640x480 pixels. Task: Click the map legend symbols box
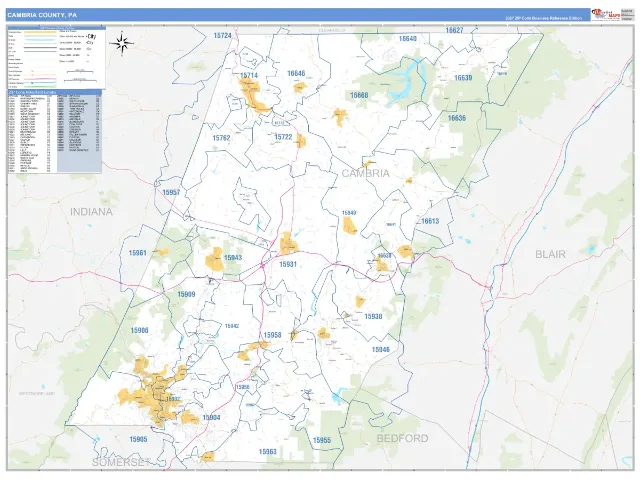[x=57, y=58]
